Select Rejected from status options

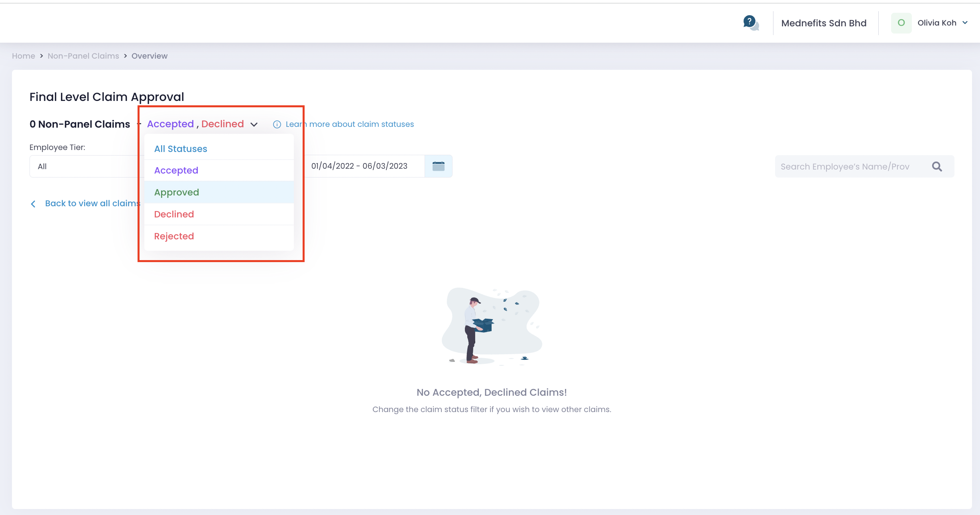[x=174, y=236]
